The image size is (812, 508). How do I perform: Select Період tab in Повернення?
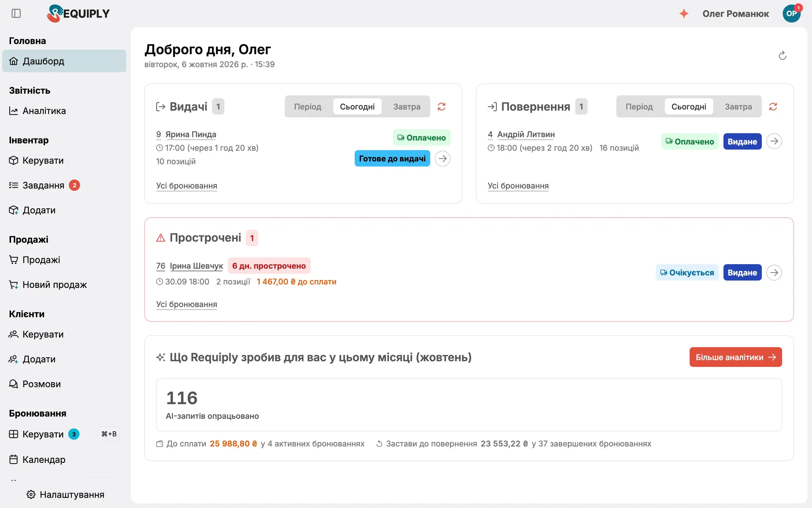[639, 106]
